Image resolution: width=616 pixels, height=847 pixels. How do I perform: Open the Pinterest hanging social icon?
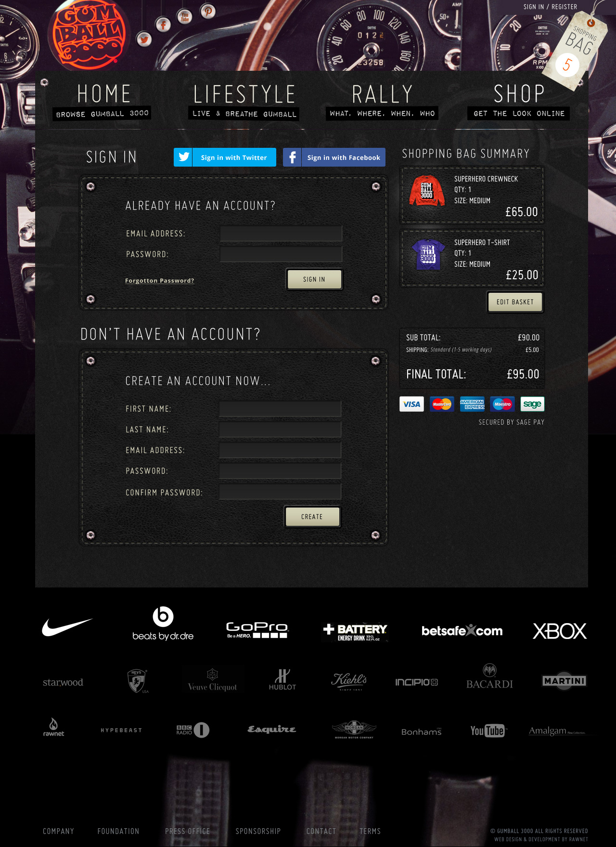[x=208, y=11]
